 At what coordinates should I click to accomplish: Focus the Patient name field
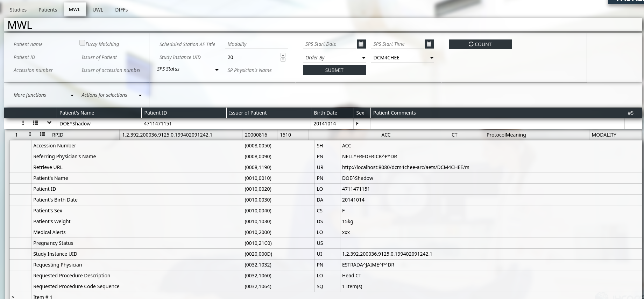point(43,44)
